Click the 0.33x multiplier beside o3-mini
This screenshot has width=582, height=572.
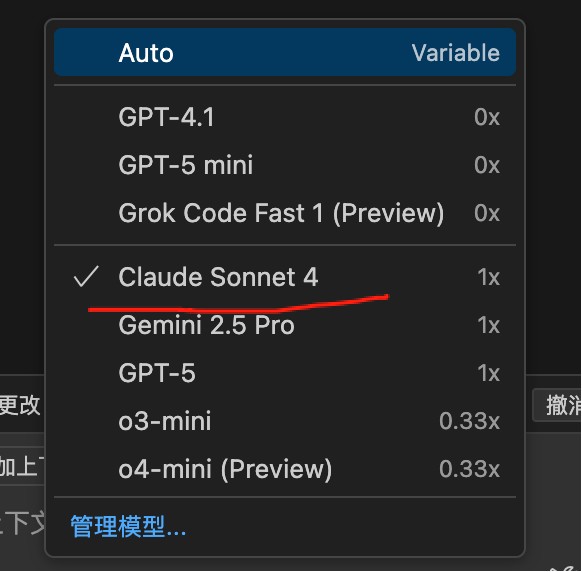[470, 421]
